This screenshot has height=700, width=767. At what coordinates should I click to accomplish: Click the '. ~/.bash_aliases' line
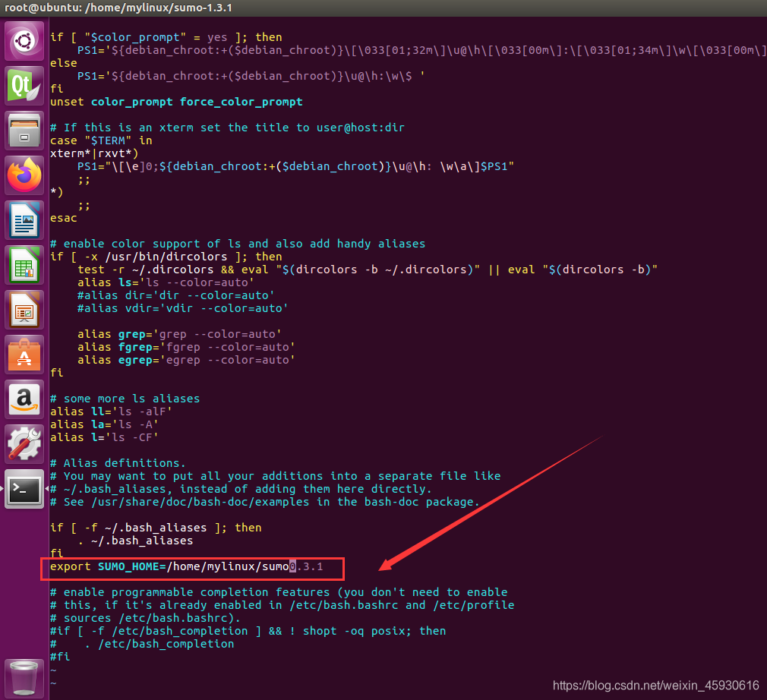(135, 541)
